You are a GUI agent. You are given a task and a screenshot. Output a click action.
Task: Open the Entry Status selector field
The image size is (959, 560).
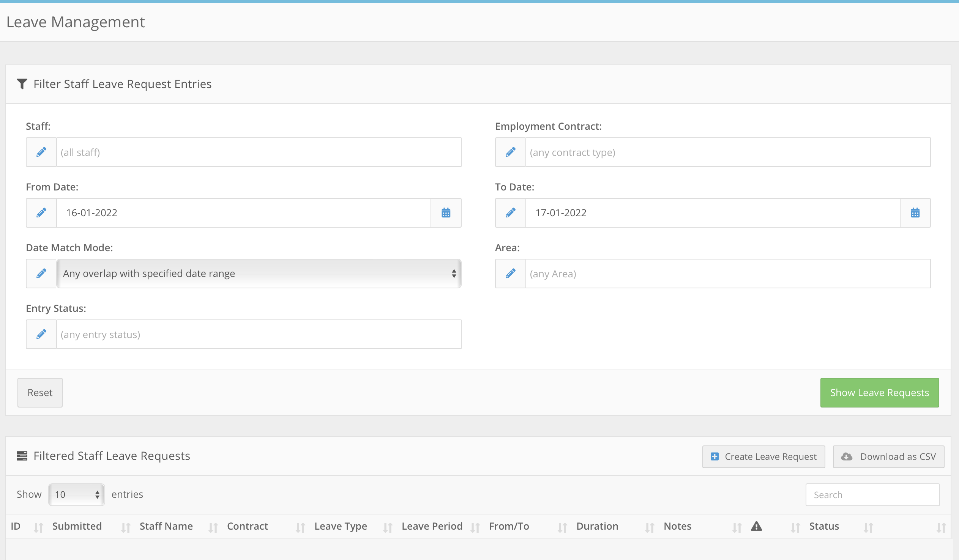click(x=259, y=334)
